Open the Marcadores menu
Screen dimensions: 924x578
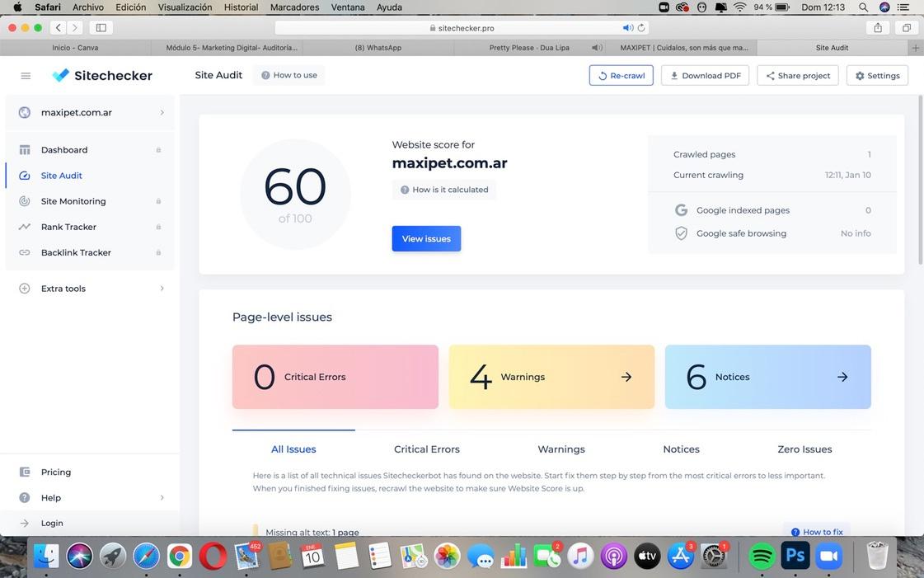pos(294,7)
